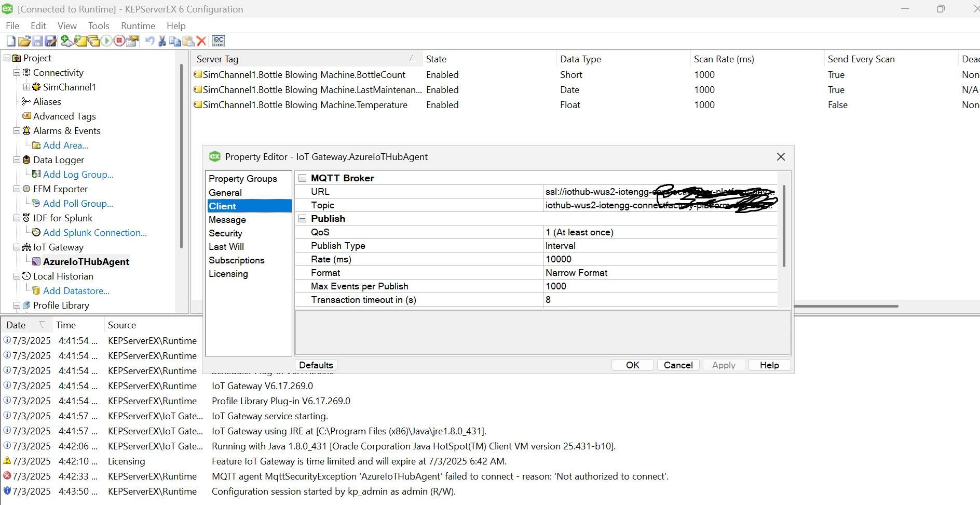This screenshot has height=505, width=980.
Task: Collapse the Project root node
Action: point(7,58)
